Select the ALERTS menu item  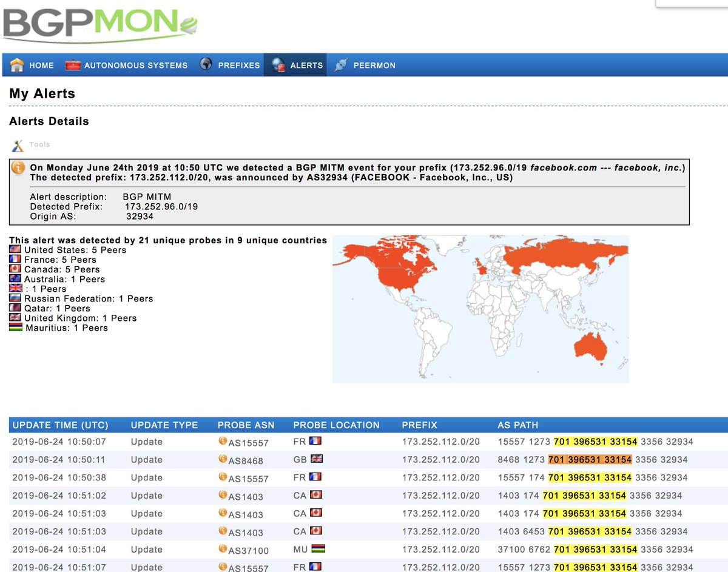coord(306,66)
